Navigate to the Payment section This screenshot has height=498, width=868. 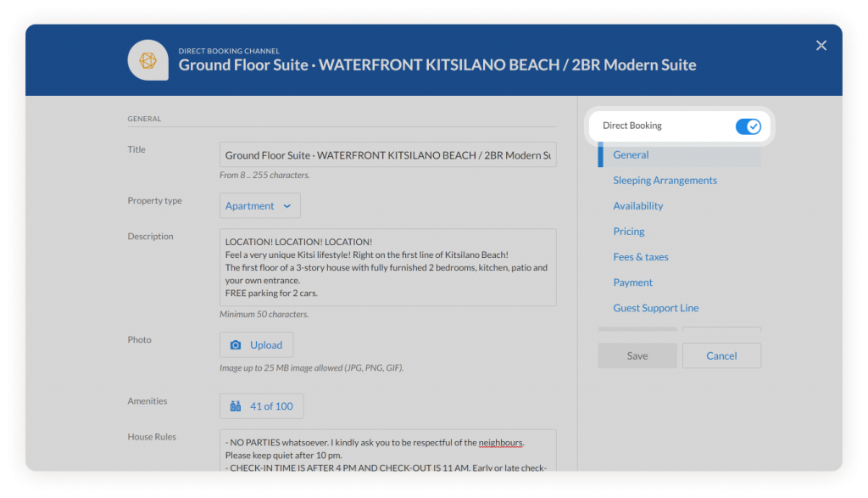632,283
